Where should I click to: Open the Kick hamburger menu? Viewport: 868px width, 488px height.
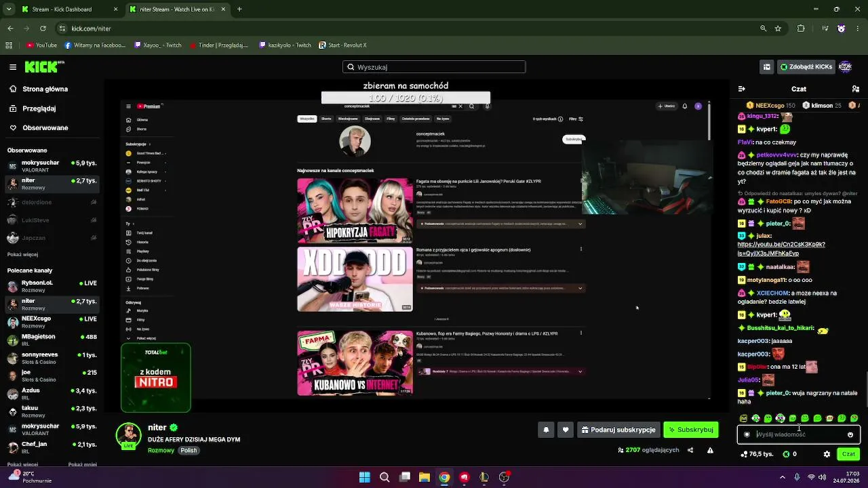pos(13,67)
